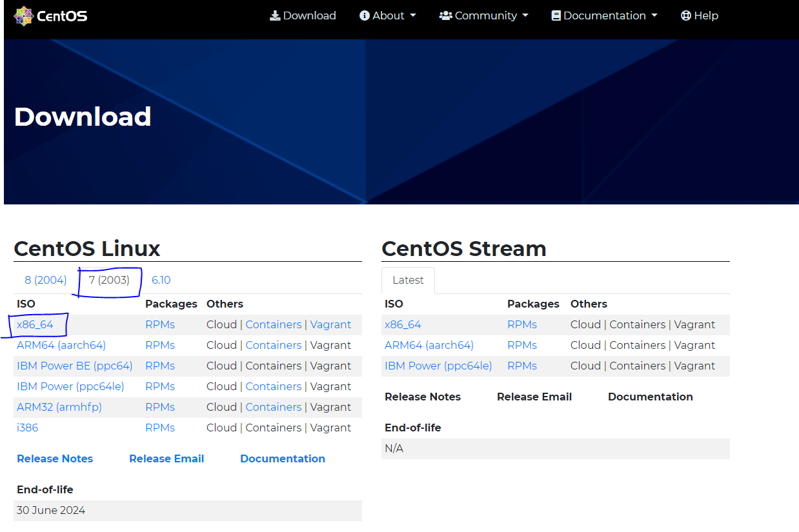Click RPMs in the CentOS Linux x86_64 row
Image resolution: width=799 pixels, height=532 pixels.
pyautogui.click(x=160, y=324)
